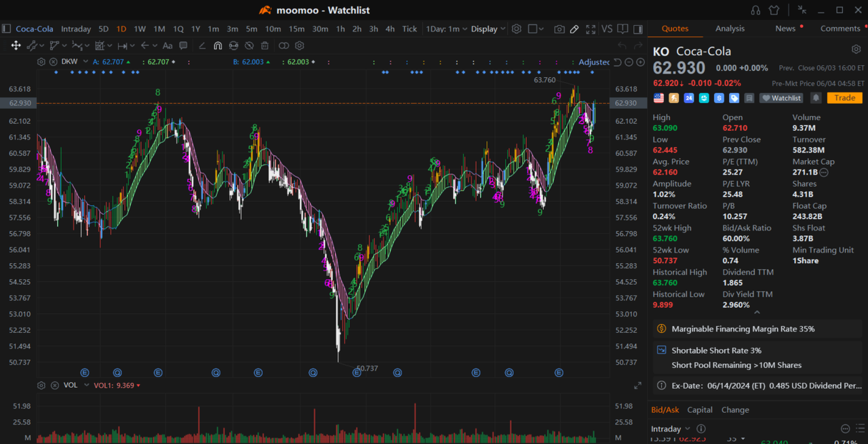Viewport: 868px width, 444px height.
Task: Select the Change tab
Action: (x=735, y=409)
